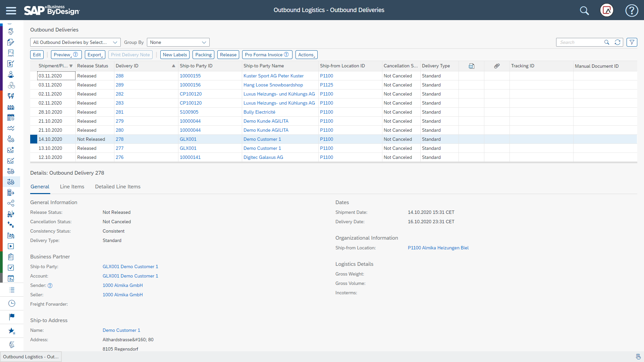Open Demo Customer 1 ship-to address name link
The image size is (644, 362).
point(121,330)
